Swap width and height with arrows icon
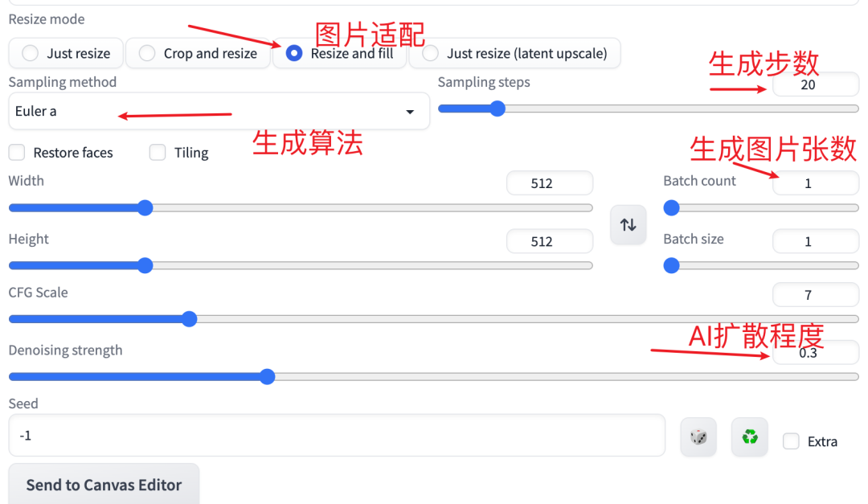This screenshot has height=504, width=868. point(628,224)
